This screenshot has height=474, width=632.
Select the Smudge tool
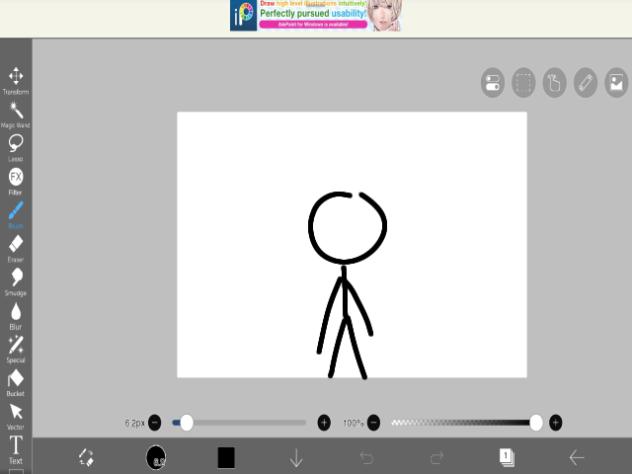pyautogui.click(x=16, y=282)
